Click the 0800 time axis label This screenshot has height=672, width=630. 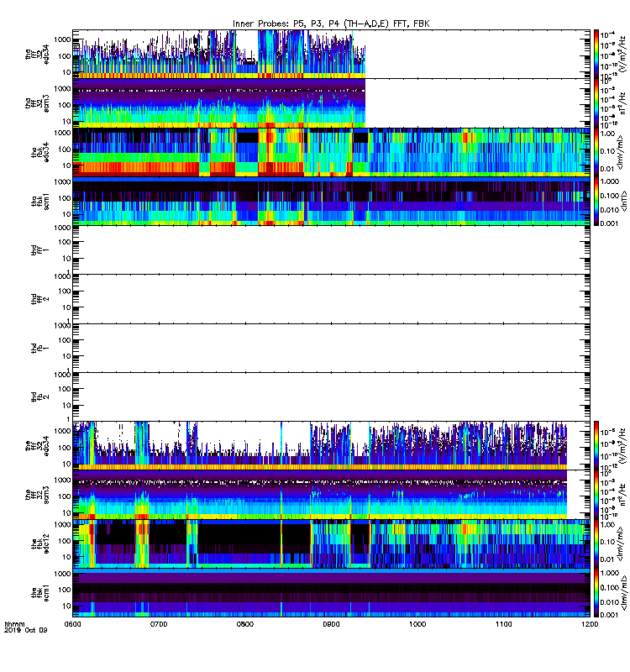click(x=245, y=624)
